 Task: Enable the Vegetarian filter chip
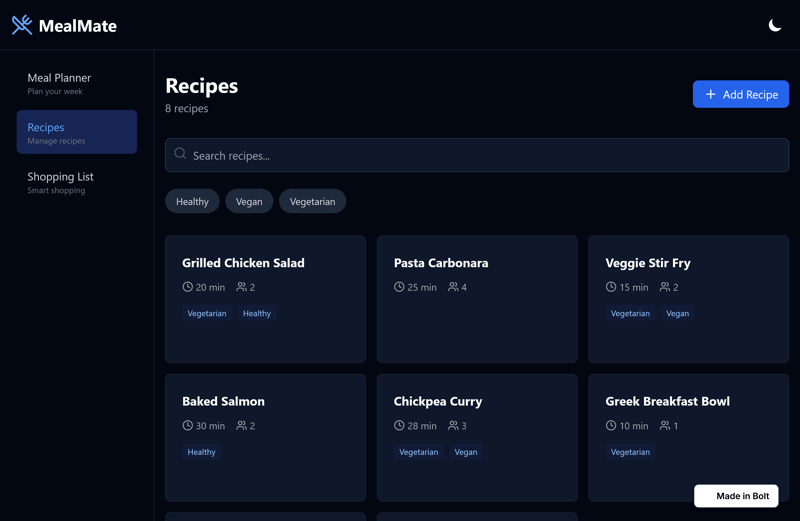(x=312, y=201)
